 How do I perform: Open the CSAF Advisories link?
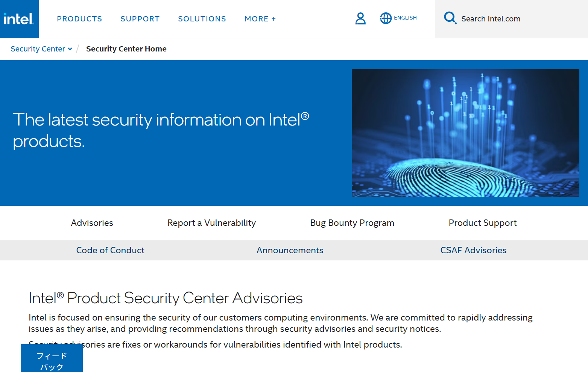click(x=473, y=250)
